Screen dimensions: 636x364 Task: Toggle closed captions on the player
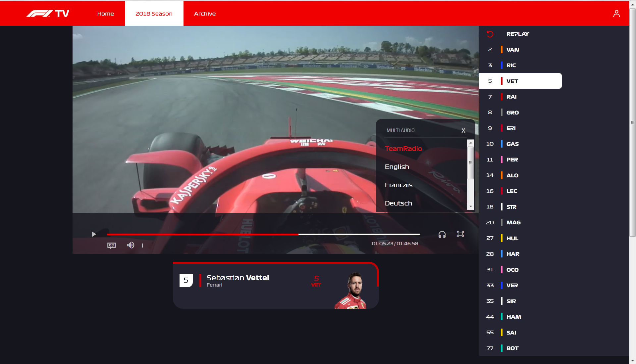(112, 245)
